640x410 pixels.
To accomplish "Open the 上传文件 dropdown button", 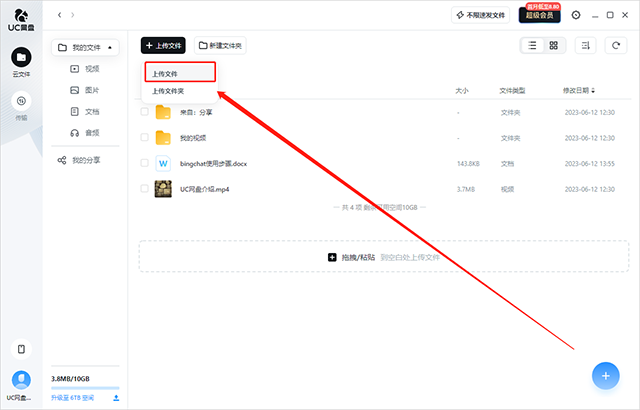I will (163, 46).
